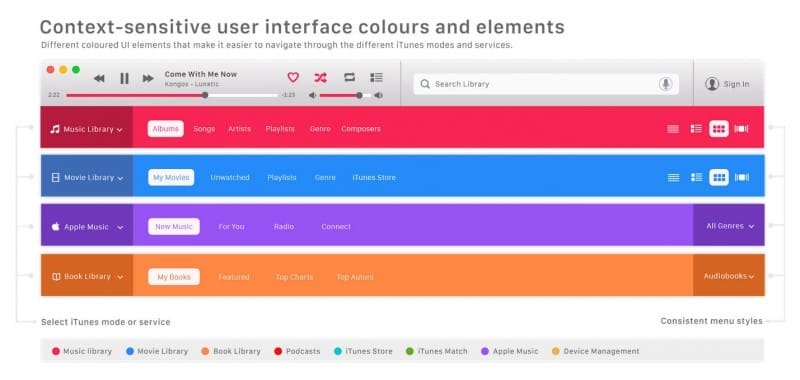This screenshot has height=380, width=800.
Task: Toggle repeat playback
Action: coord(349,77)
